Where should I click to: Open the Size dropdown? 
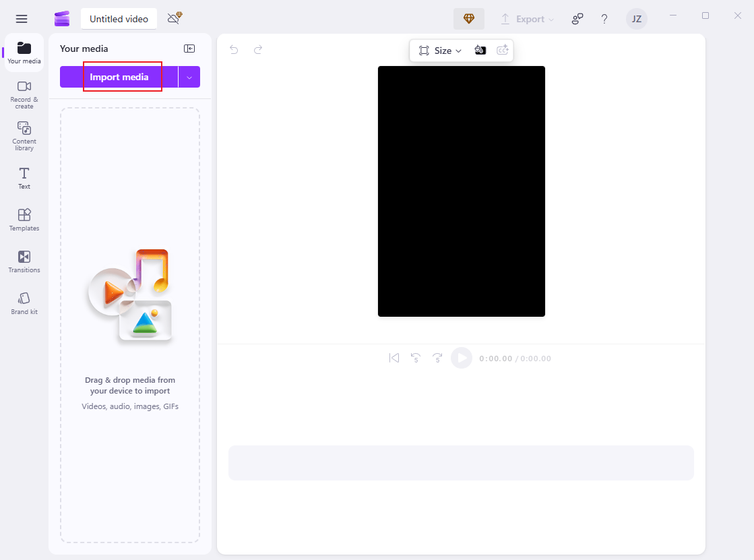point(440,50)
